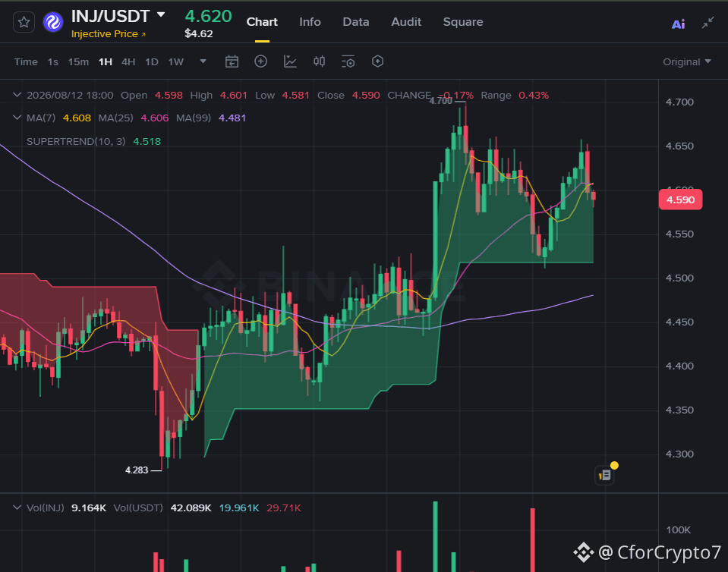Open the Original chart mode dropdown
The image size is (728, 572).
[687, 61]
